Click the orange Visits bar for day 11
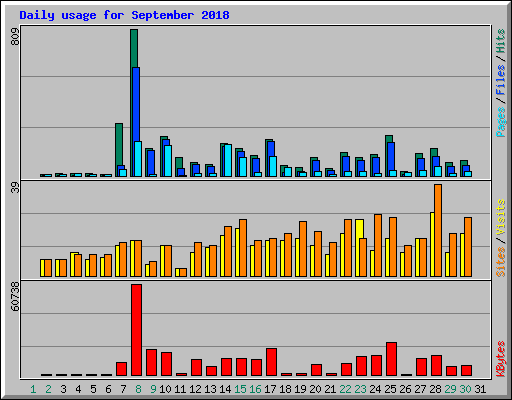Screen dimensions: 512x400 (x=183, y=272)
